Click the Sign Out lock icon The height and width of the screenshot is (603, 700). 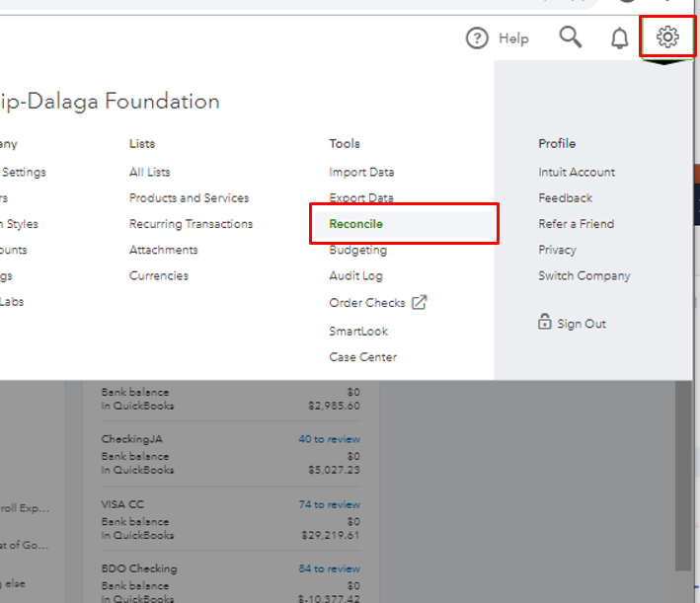pyautogui.click(x=544, y=323)
